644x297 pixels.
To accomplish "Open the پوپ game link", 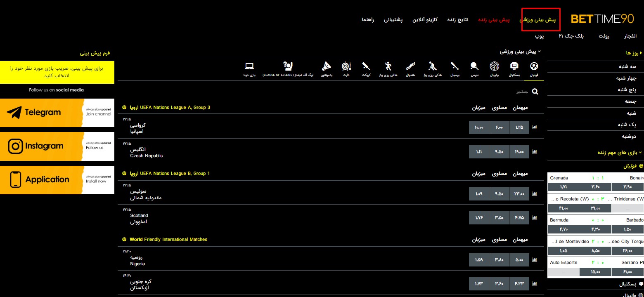I will pyautogui.click(x=540, y=36).
